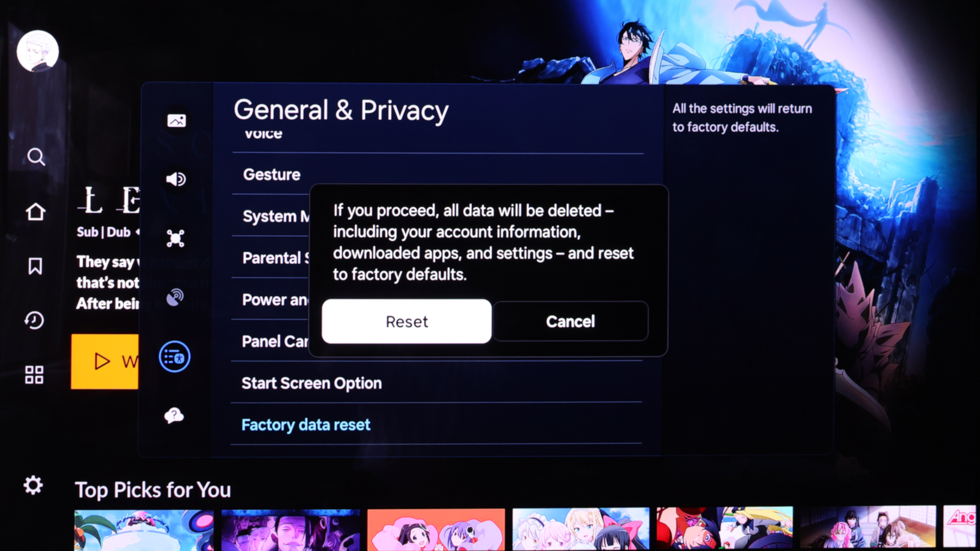Confirm with the Reset button
Screen dimensions: 980x551
tap(406, 321)
